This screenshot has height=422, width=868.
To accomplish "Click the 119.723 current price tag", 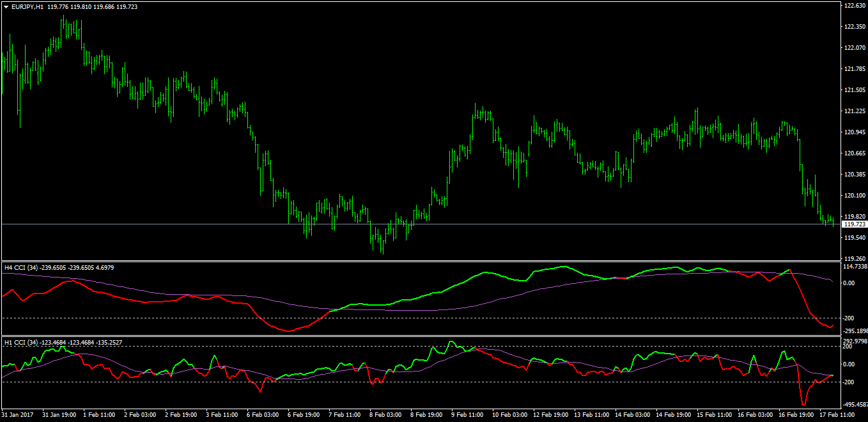I will click(x=855, y=224).
